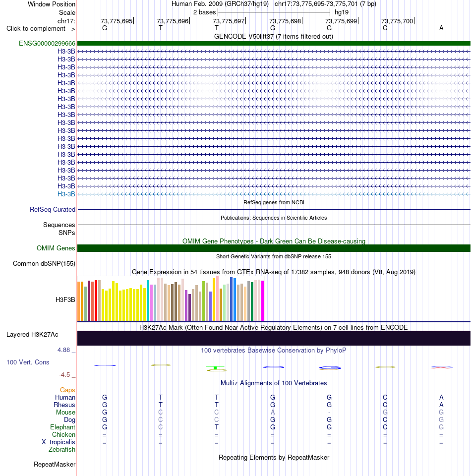
Task: Select the Dog species row label
Action: click(69, 419)
